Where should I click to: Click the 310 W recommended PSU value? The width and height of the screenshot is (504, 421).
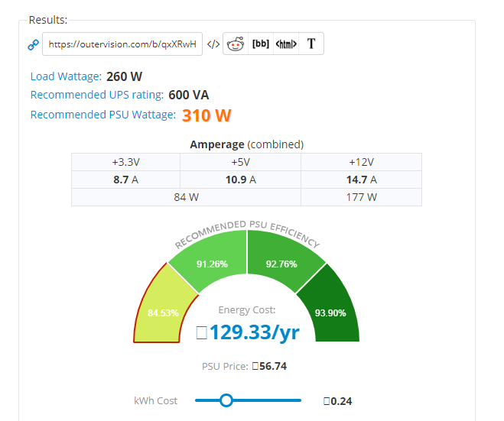[206, 115]
